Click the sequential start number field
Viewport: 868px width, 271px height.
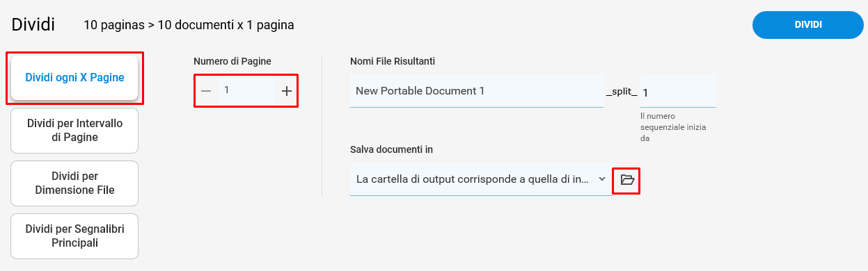tap(678, 91)
